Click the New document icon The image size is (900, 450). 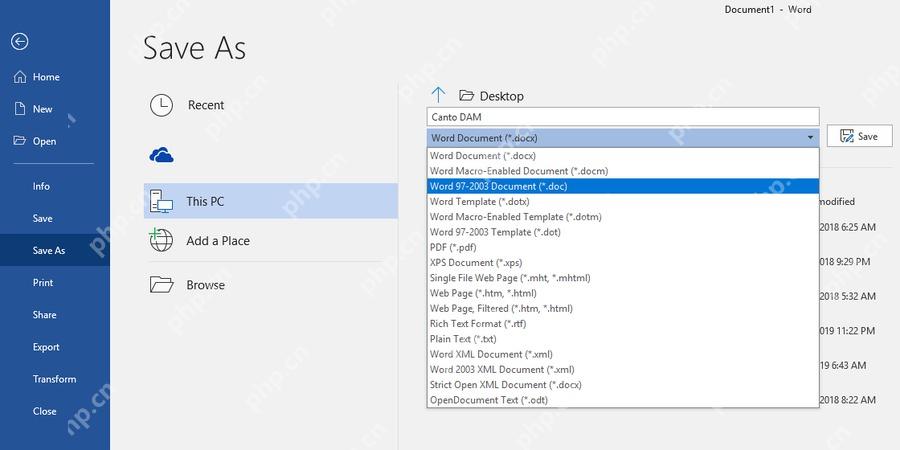(20, 108)
